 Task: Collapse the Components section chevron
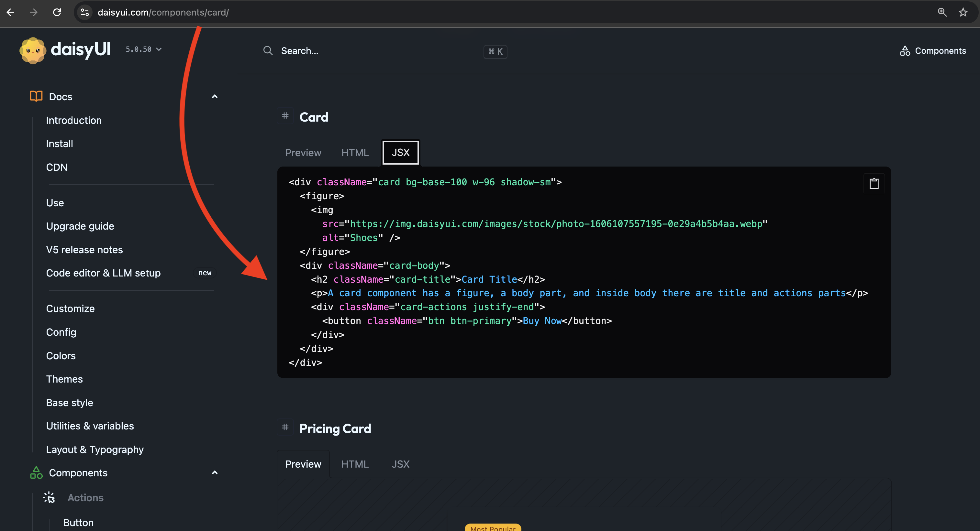[x=215, y=472]
